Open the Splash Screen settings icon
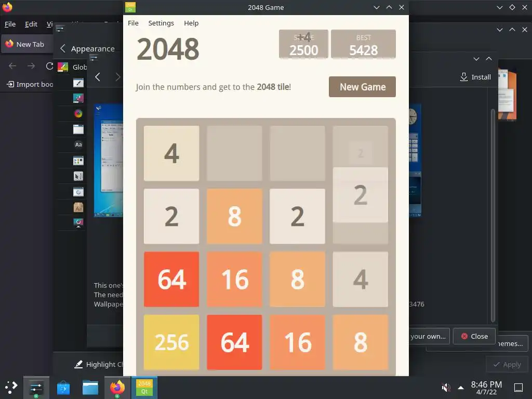 tap(78, 222)
